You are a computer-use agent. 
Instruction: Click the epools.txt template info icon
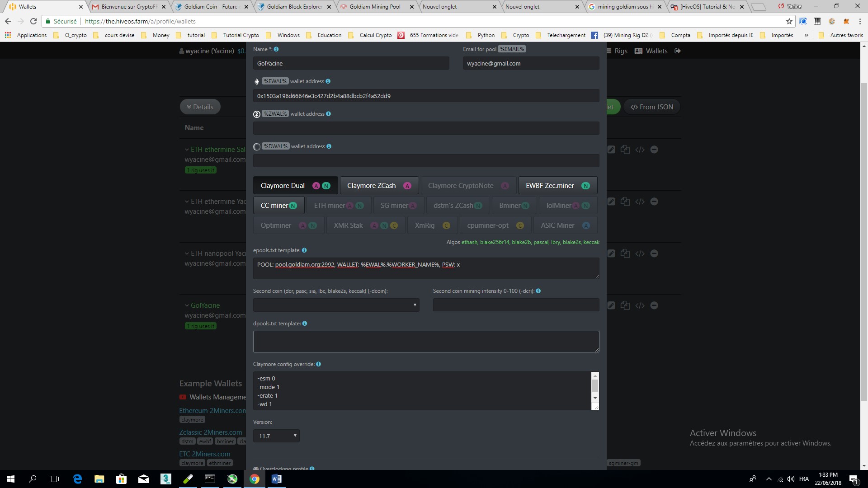click(x=304, y=250)
